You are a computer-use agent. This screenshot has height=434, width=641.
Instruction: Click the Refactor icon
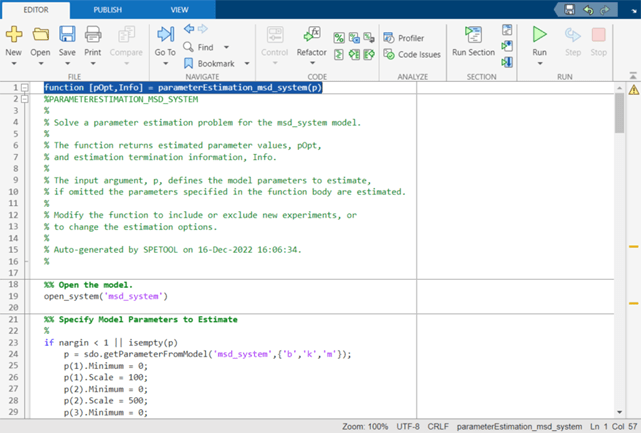pyautogui.click(x=311, y=35)
